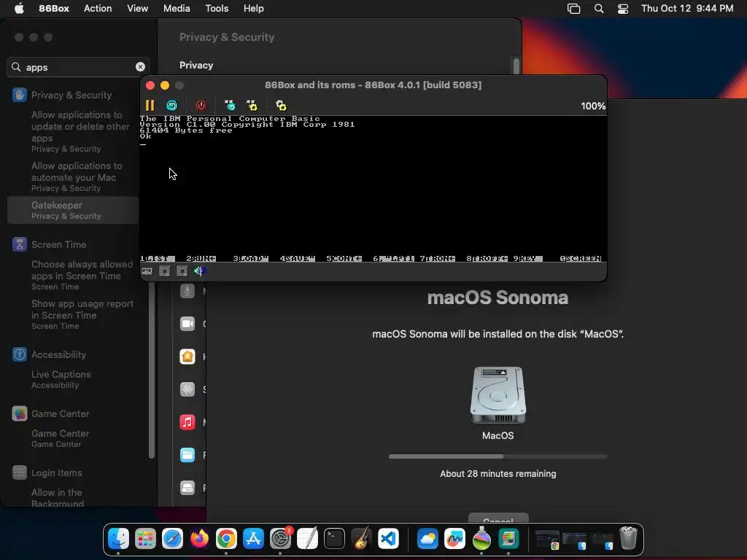The image size is (747, 560).
Task: Click the Music icon row in Privacy list
Action: tap(187, 422)
